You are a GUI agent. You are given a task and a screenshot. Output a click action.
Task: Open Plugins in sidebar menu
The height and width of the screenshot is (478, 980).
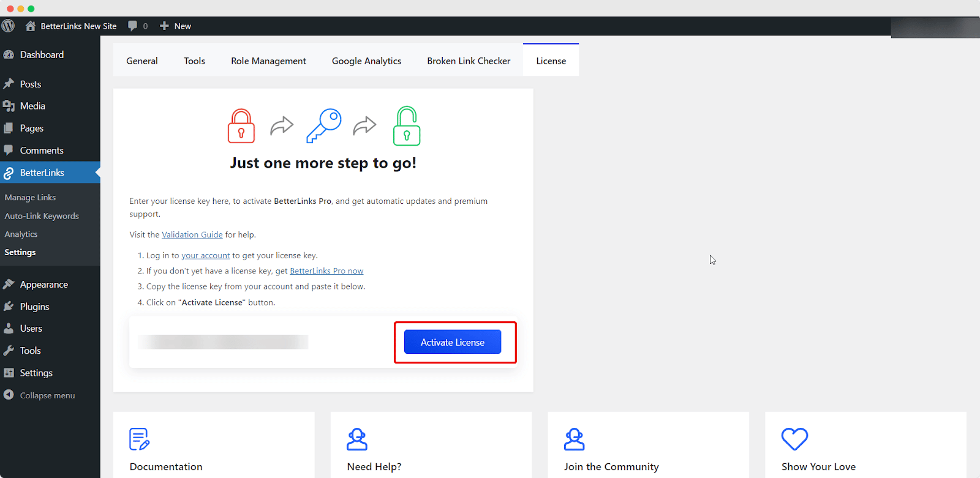(x=34, y=306)
